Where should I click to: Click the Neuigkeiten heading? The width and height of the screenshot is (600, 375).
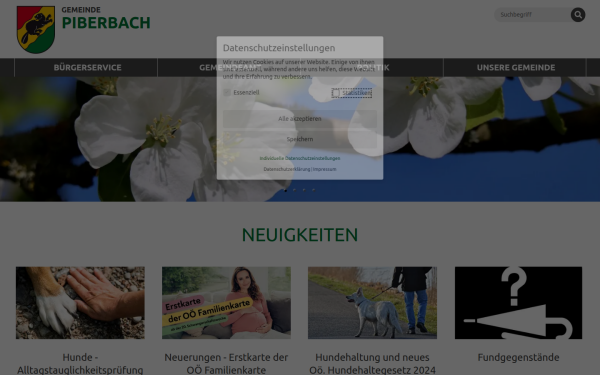300,235
